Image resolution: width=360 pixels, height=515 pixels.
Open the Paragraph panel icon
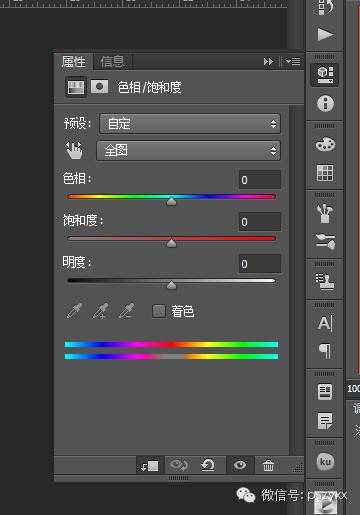pos(325,351)
